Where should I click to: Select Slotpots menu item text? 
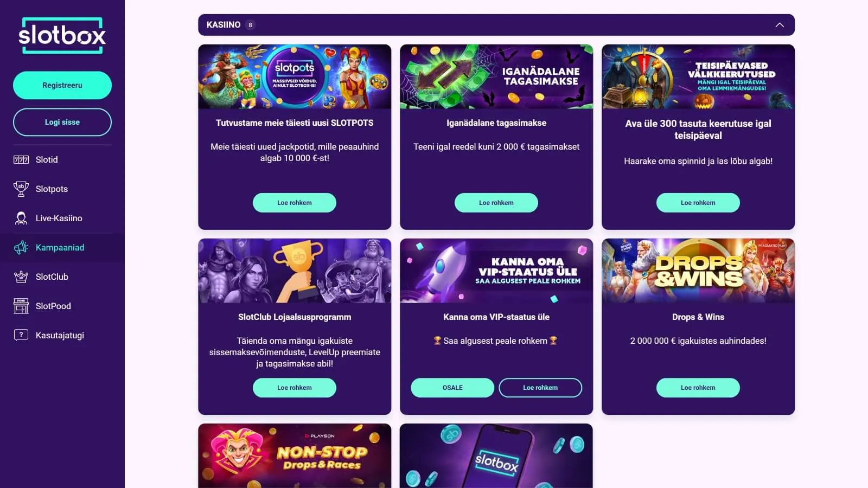coord(52,189)
